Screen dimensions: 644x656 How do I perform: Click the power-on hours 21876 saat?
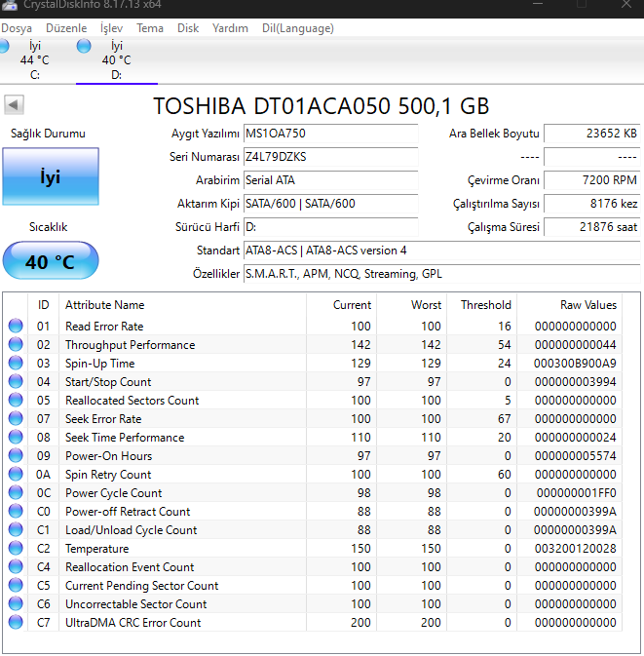pyautogui.click(x=591, y=227)
